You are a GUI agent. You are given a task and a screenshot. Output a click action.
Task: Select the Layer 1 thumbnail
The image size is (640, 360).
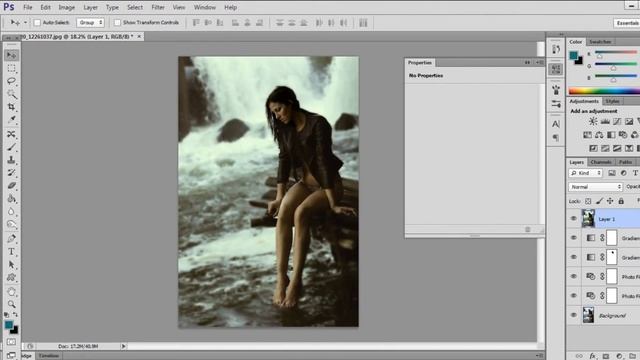(588, 218)
